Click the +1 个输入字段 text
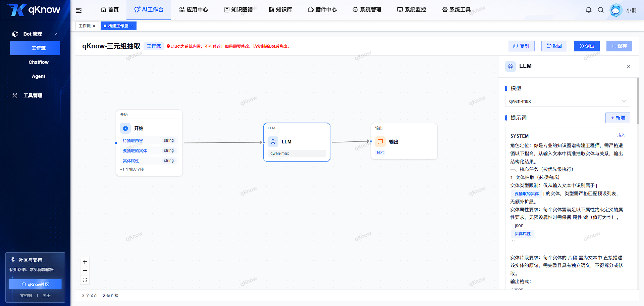This screenshot has width=644, height=306. click(x=132, y=170)
